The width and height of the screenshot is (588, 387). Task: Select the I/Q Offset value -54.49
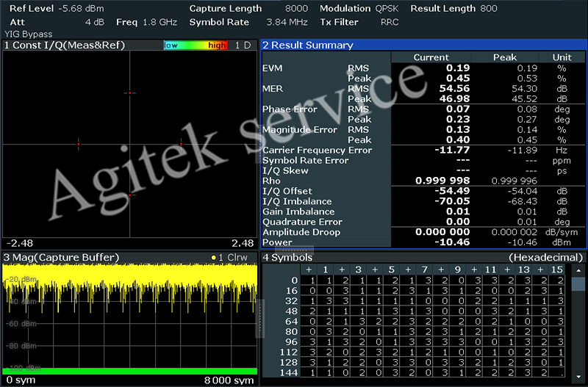[x=452, y=191]
